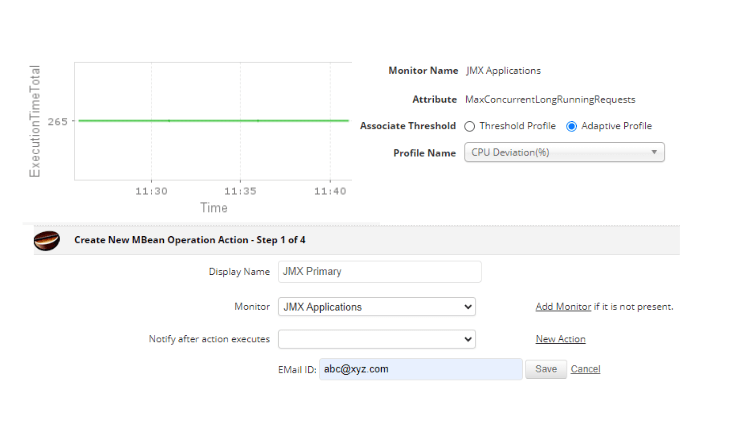Click the JMX Applications monitor name text

pos(503,71)
